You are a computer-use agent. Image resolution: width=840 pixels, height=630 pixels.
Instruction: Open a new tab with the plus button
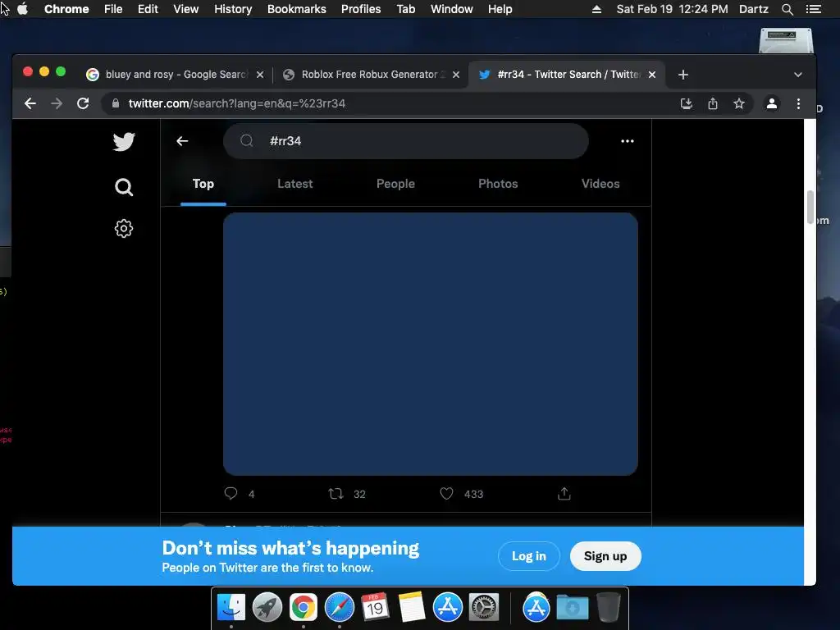[x=683, y=75]
